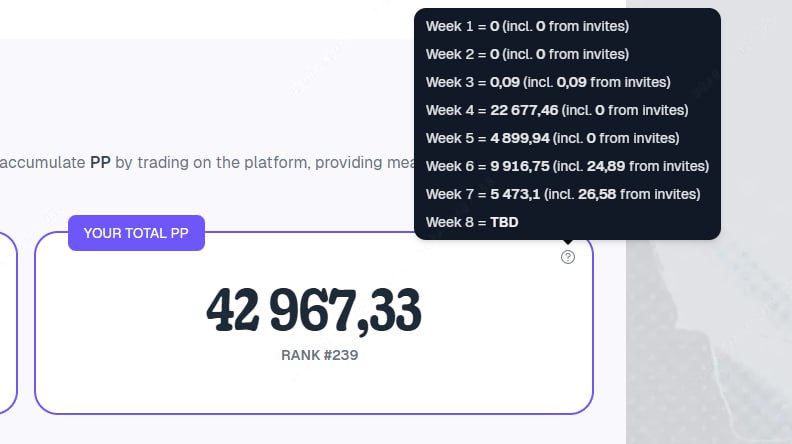The width and height of the screenshot is (792, 444).
Task: Click the Week 6 value 9 916,75
Action: point(520,166)
